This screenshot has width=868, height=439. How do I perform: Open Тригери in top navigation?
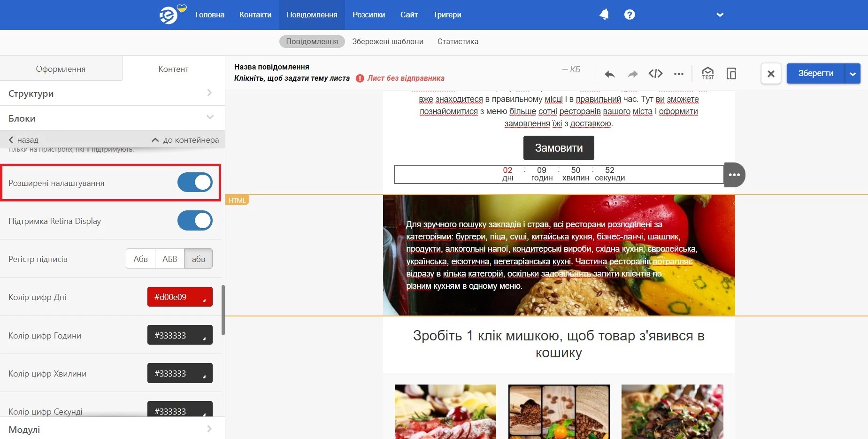[x=447, y=15]
